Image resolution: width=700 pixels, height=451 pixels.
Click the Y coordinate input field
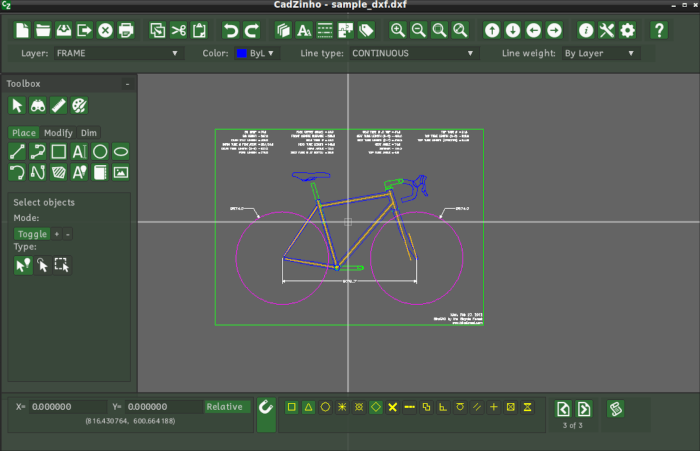point(163,407)
